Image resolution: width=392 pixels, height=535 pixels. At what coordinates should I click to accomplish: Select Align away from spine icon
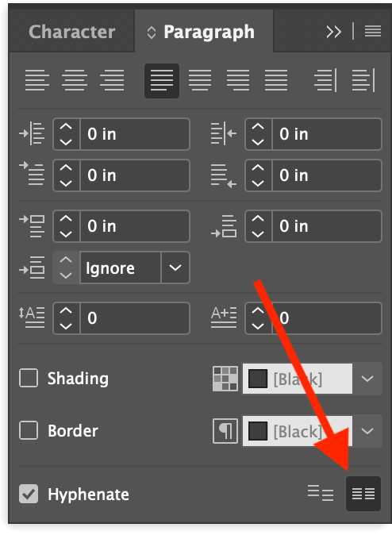[x=363, y=80]
